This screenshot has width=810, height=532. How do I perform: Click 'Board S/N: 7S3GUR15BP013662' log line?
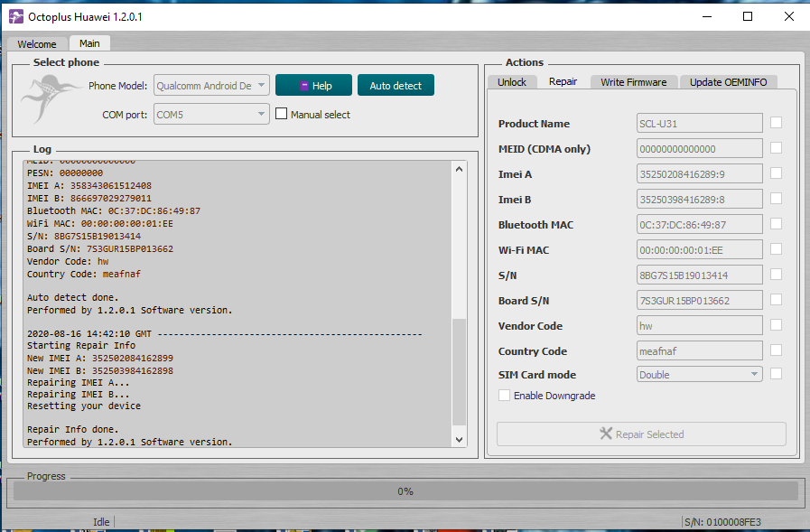(x=100, y=248)
